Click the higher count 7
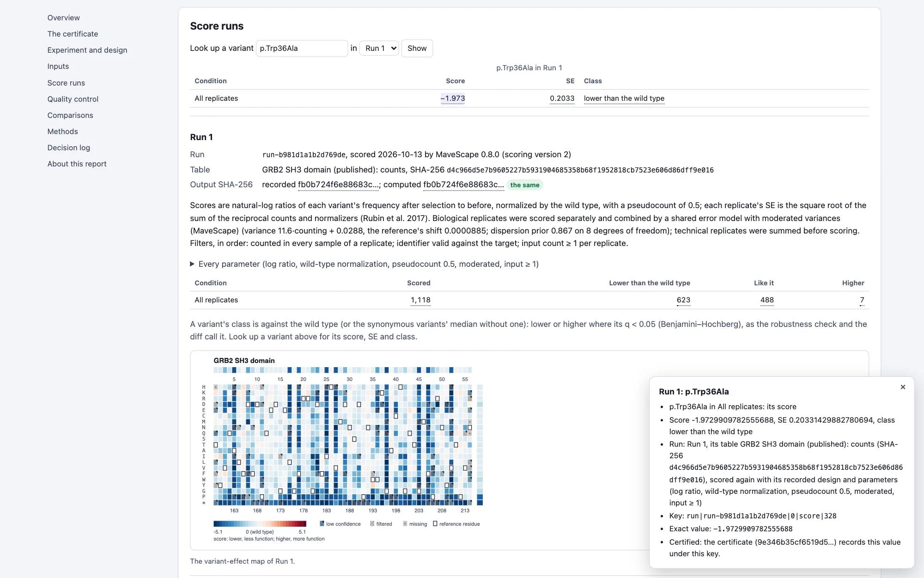Image resolution: width=924 pixels, height=578 pixels. pyautogui.click(x=862, y=300)
